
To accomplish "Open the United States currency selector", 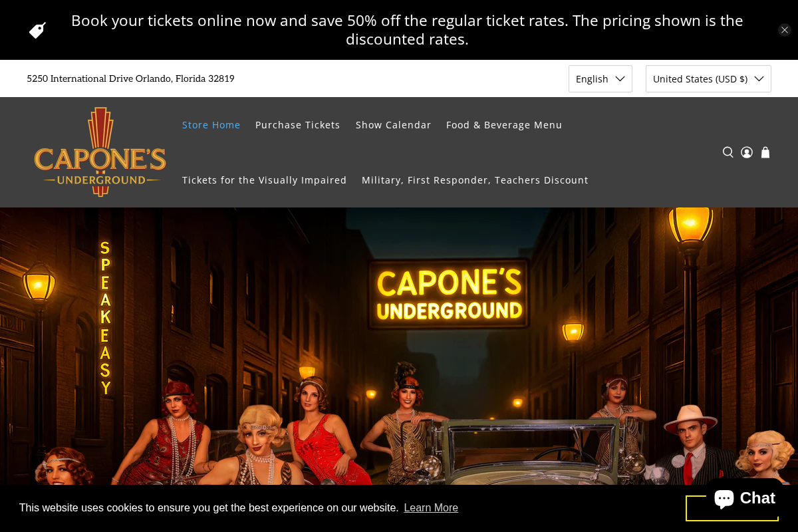I will pyautogui.click(x=708, y=78).
